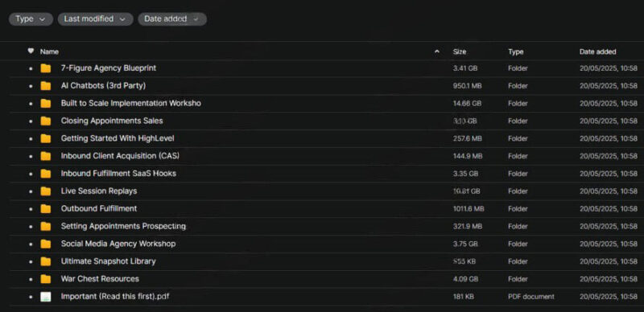644x312 pixels.
Task: Open the Live Session Replays folder icon
Action: [x=46, y=191]
